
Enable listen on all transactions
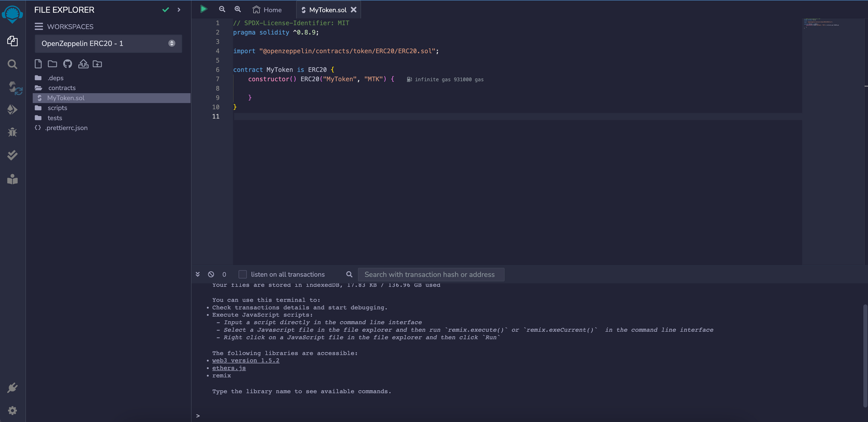click(242, 274)
